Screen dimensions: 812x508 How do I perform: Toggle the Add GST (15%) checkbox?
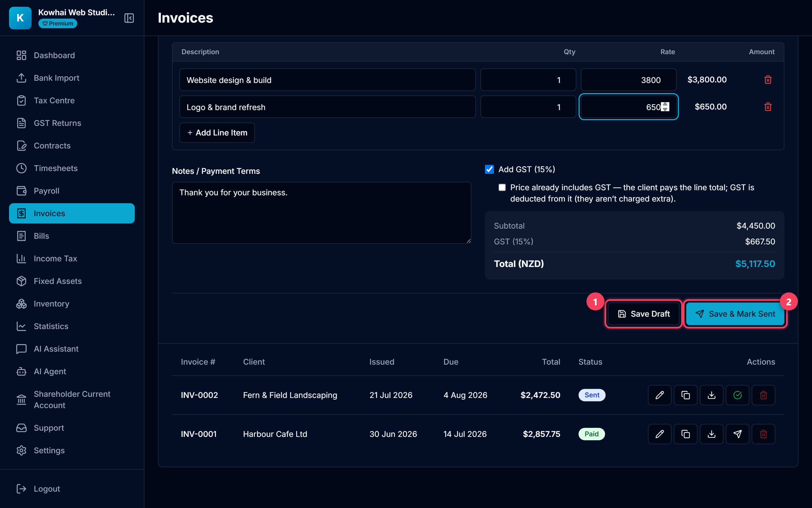click(x=489, y=169)
